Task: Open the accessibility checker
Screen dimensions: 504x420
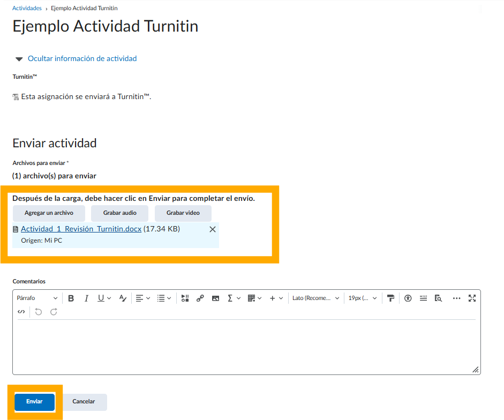Action: [408, 298]
